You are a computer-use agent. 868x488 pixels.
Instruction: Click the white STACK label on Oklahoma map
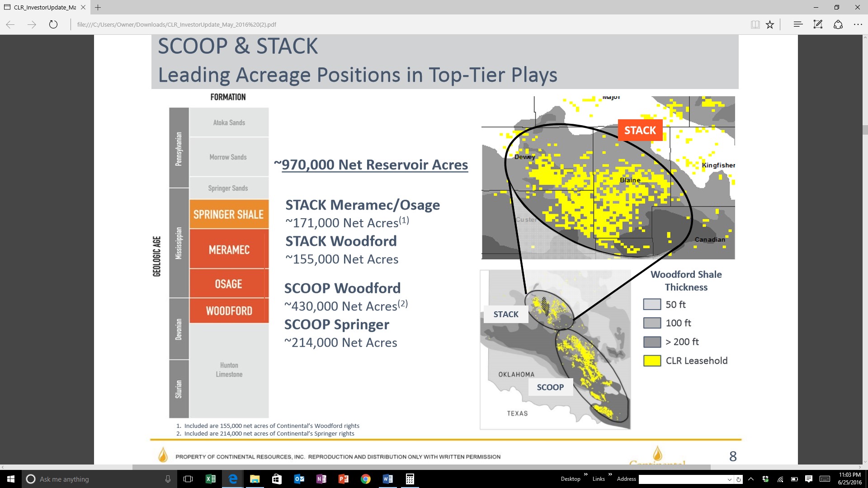pyautogui.click(x=506, y=314)
